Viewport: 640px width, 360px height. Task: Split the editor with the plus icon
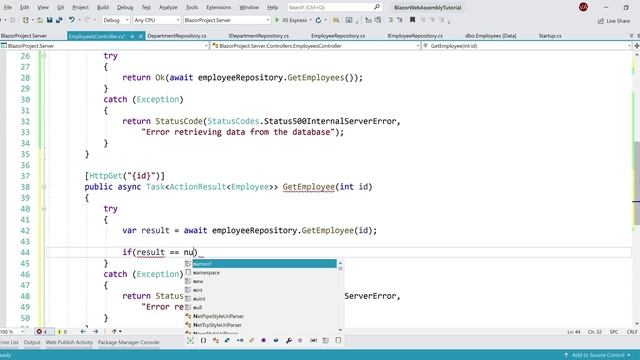636,46
